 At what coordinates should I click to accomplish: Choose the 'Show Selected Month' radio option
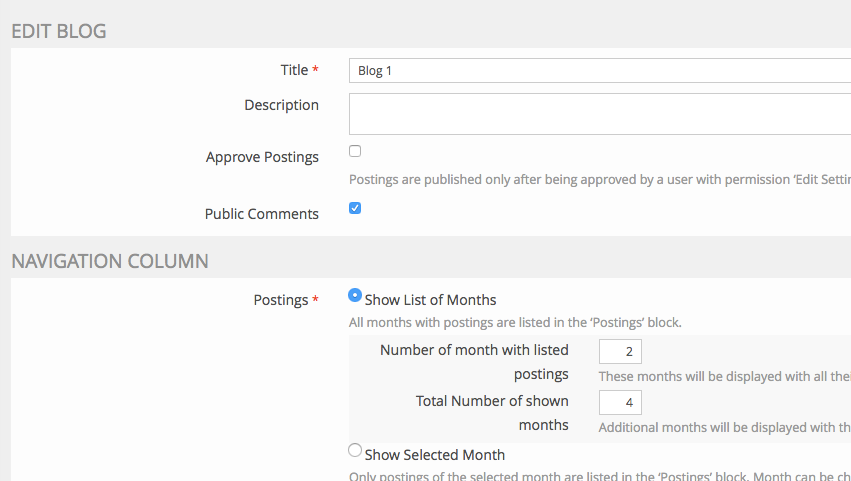click(355, 451)
